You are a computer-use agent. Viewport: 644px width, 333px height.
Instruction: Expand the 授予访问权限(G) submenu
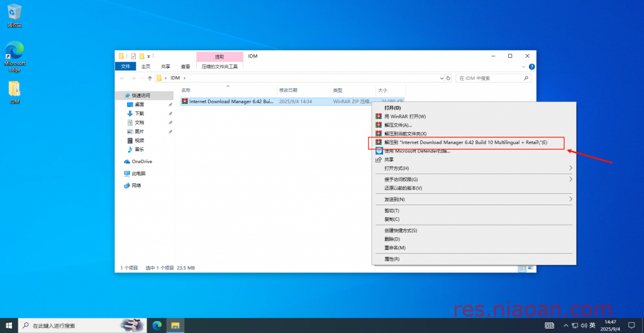(x=474, y=179)
